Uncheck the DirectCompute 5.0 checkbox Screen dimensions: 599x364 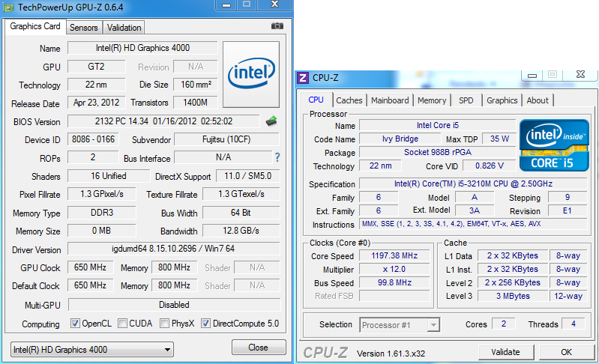(x=206, y=324)
